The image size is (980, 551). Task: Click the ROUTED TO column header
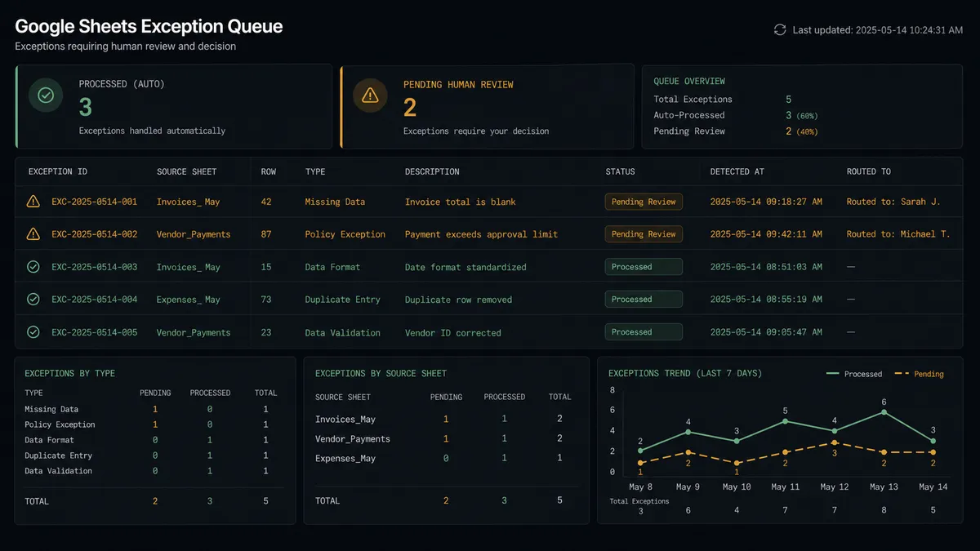click(868, 172)
